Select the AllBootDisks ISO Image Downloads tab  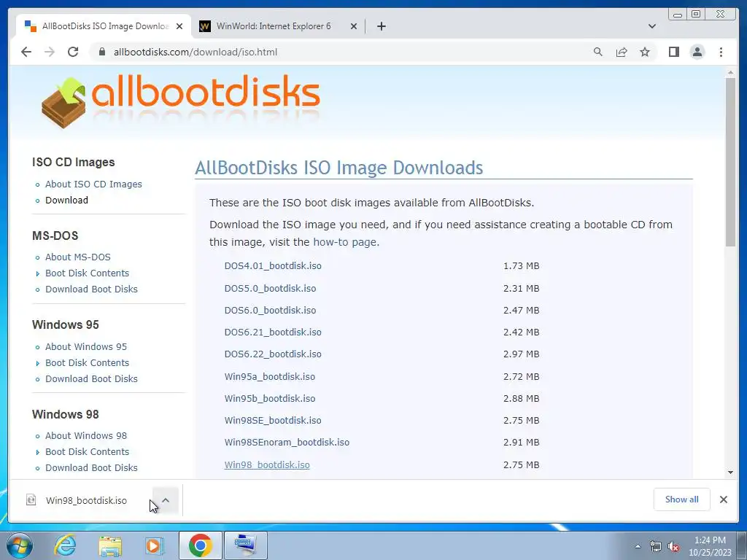(105, 26)
